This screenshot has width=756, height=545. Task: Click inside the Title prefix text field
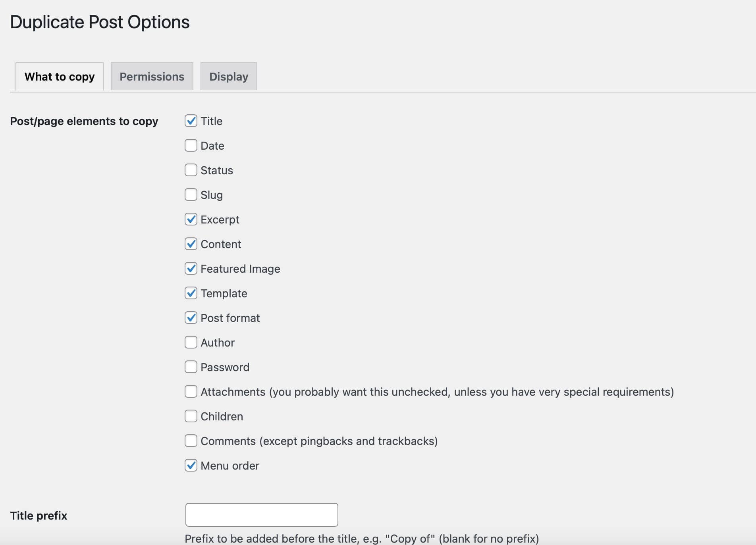point(262,514)
